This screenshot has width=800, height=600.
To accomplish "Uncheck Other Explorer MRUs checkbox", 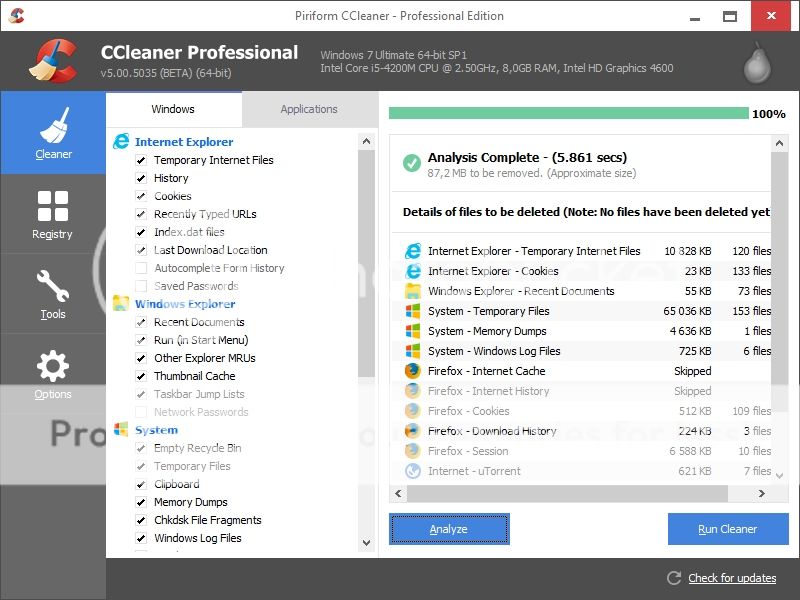I will point(141,358).
